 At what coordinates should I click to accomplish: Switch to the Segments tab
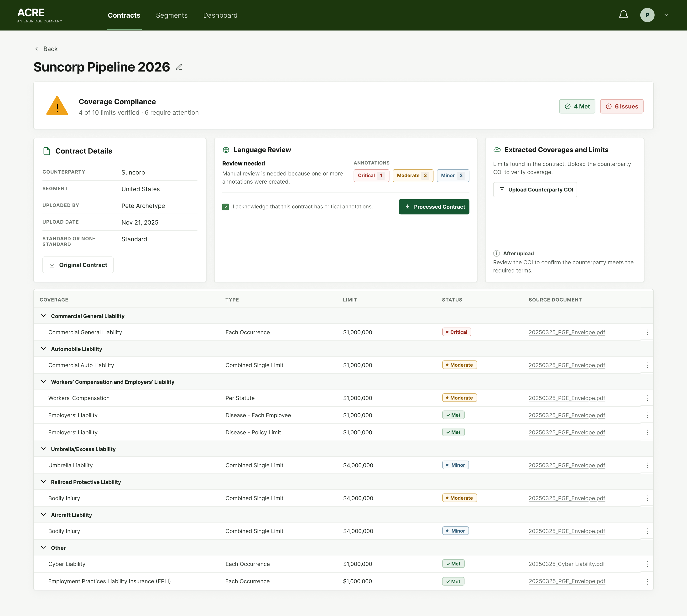pyautogui.click(x=172, y=15)
